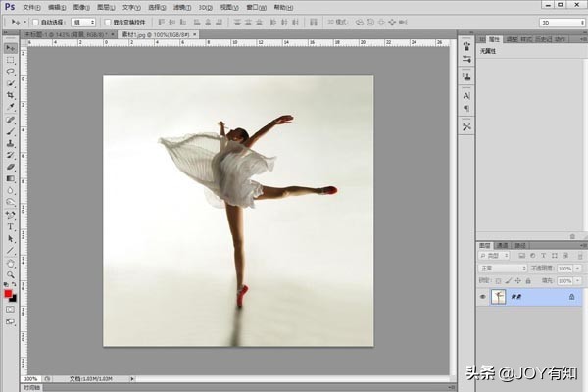Open the auto-select 组 dropdown

click(x=84, y=21)
